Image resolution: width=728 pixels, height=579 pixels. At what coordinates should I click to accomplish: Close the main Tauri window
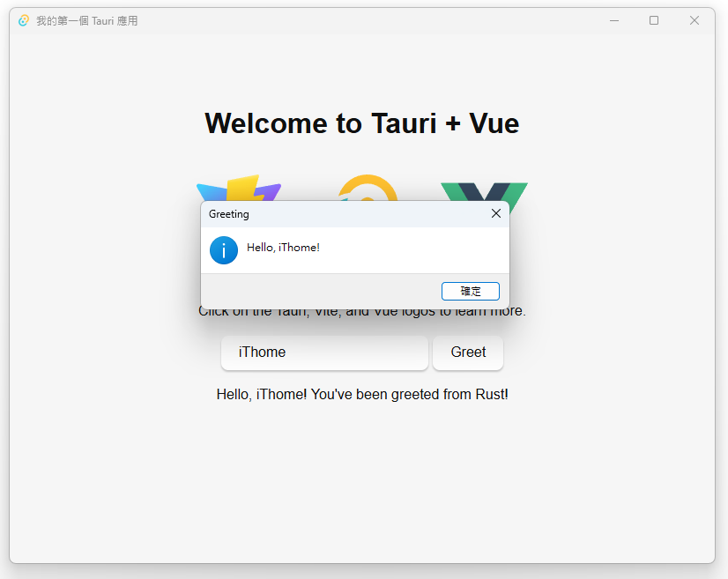coord(695,21)
